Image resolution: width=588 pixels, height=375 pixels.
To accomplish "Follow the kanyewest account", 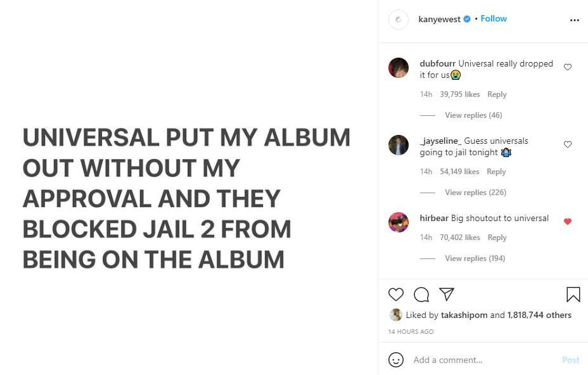I will (x=494, y=19).
